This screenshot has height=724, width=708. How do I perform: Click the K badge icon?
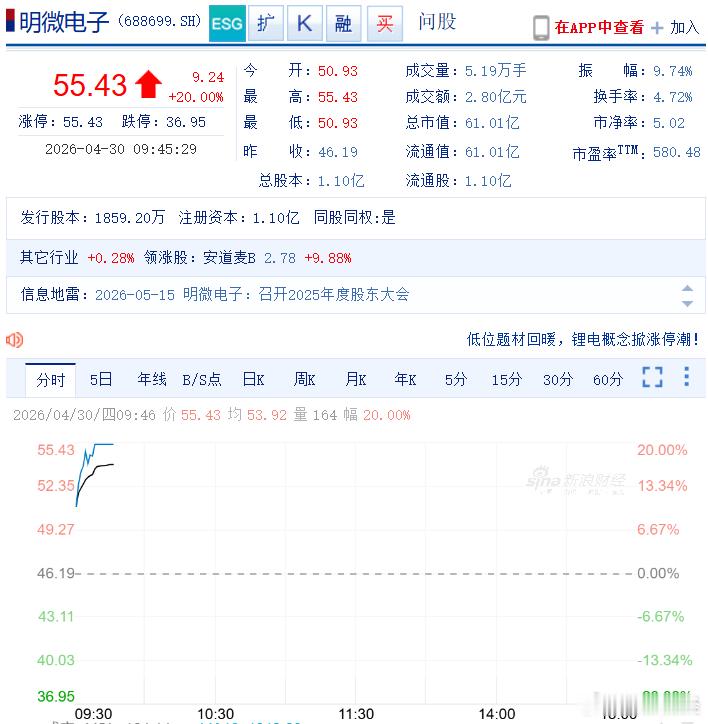click(304, 23)
